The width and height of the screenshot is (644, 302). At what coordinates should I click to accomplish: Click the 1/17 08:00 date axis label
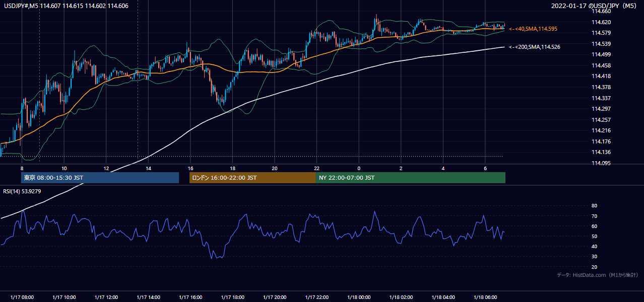[22, 297]
